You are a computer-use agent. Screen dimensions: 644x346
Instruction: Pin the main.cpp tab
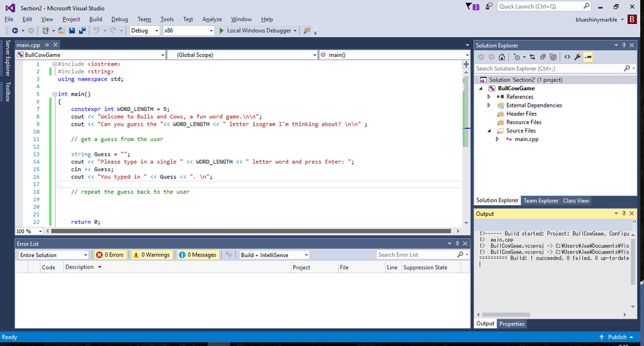pos(47,45)
